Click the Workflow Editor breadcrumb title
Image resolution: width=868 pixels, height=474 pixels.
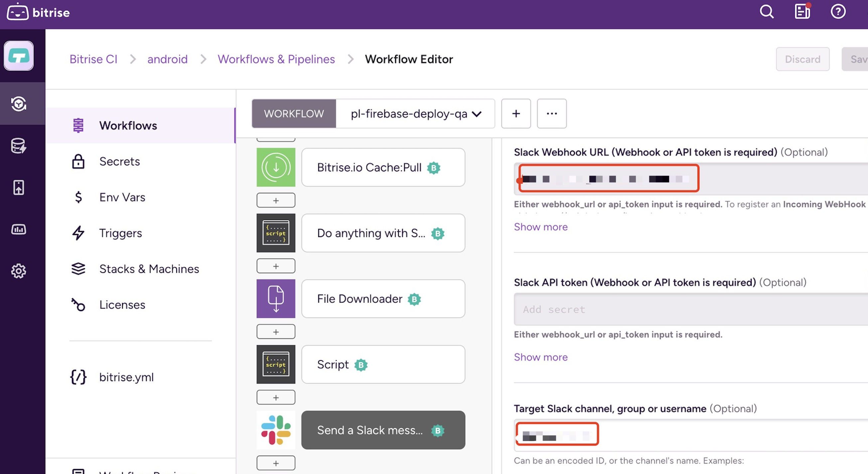pyautogui.click(x=409, y=59)
